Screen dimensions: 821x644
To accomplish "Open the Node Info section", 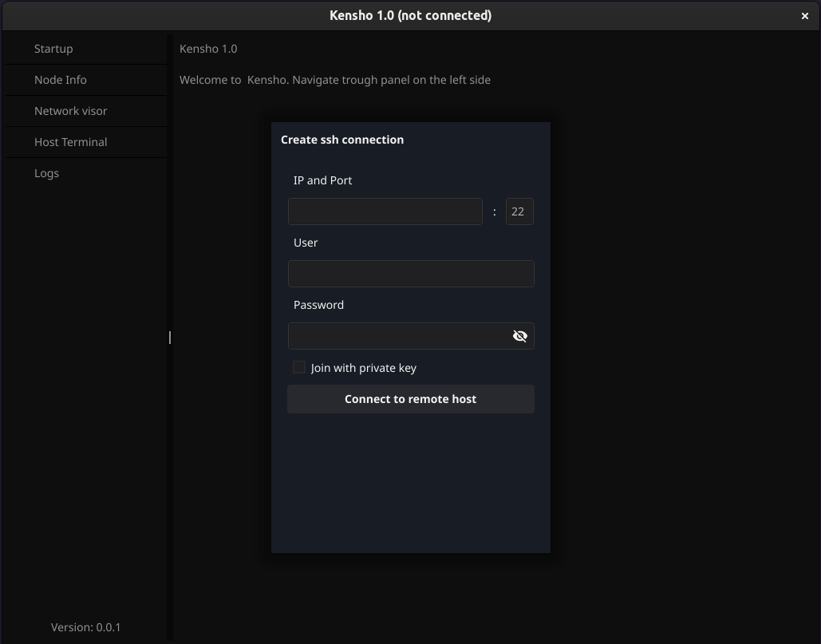I will 61,80.
